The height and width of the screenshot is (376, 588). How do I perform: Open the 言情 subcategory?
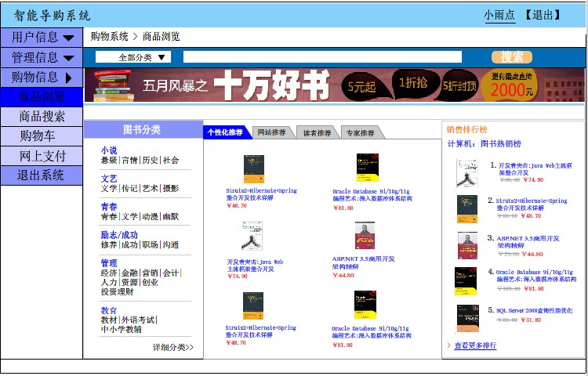pyautogui.click(x=129, y=161)
